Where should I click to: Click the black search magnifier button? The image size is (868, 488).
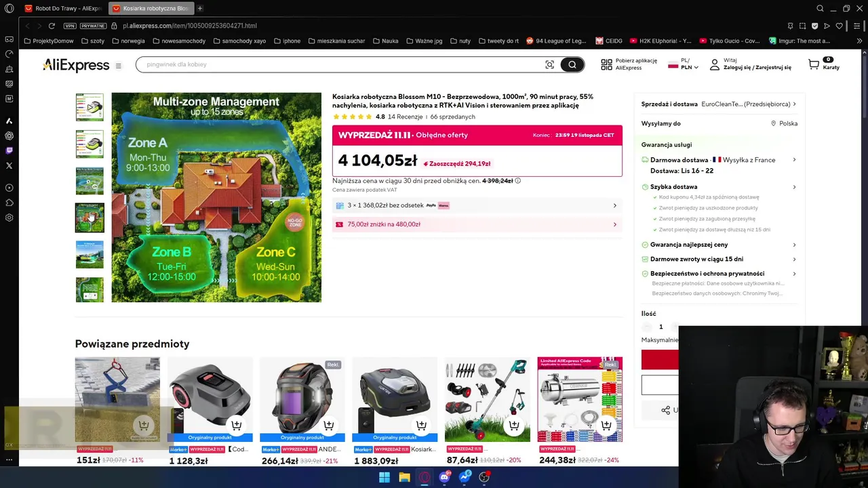coord(572,64)
